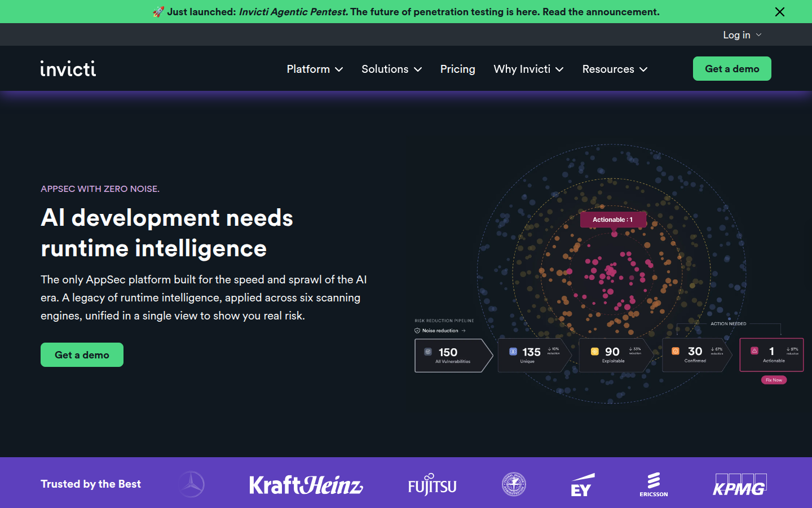Click the '1' Actionable count
Image resolution: width=812 pixels, height=508 pixels.
[771, 351]
